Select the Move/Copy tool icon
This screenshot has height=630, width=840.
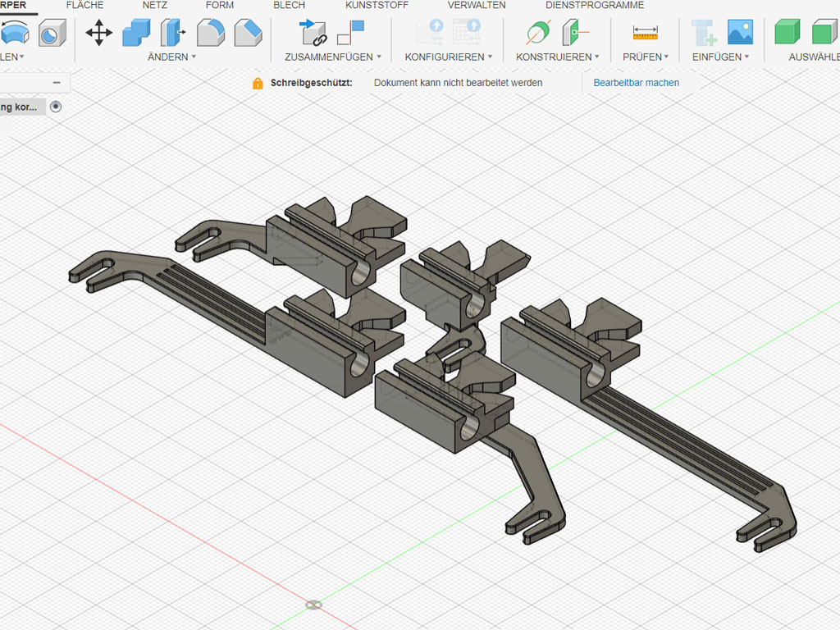[99, 33]
